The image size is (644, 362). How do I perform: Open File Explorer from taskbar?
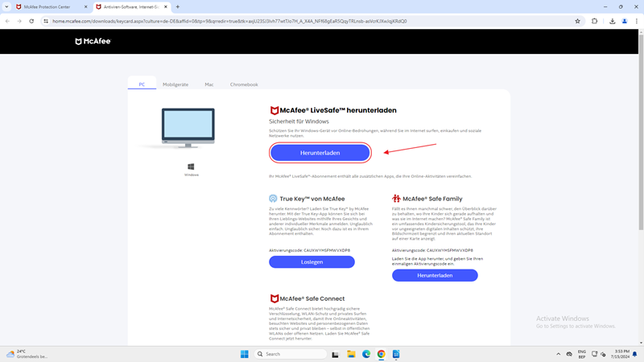coord(351,354)
